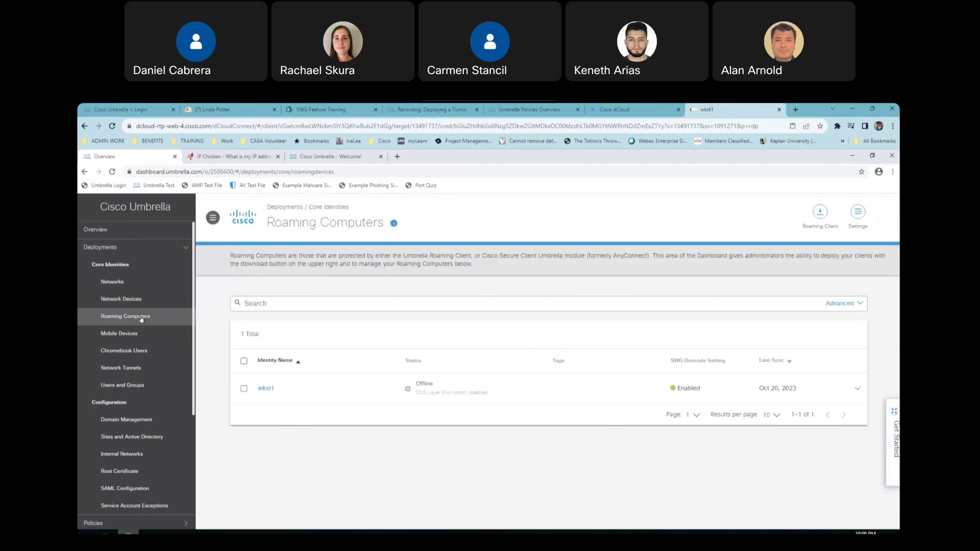Bookmark the dashboard.umbrella.com page with star
The image size is (980, 551).
[861, 171]
